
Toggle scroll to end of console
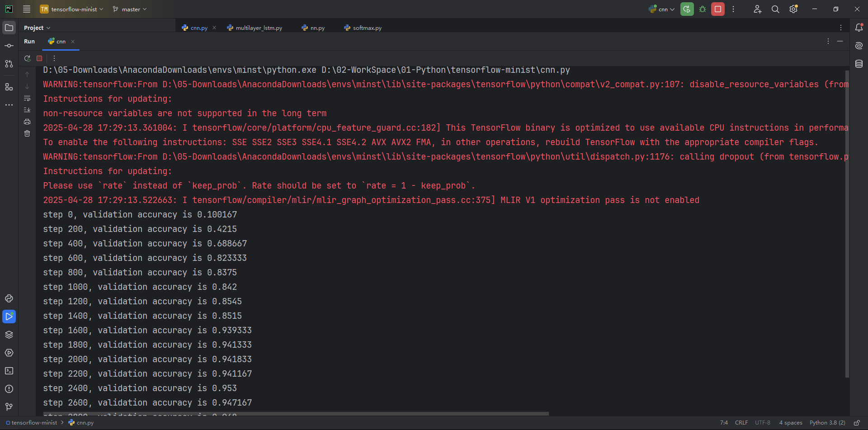click(x=27, y=110)
